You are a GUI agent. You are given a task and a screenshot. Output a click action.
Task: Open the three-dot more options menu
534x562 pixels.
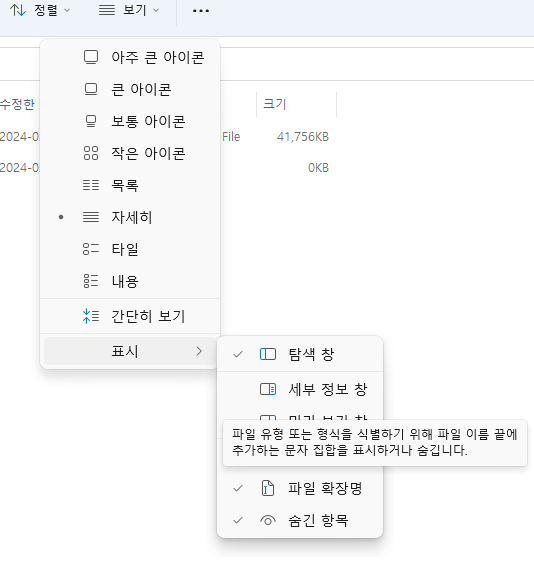pyautogui.click(x=201, y=11)
